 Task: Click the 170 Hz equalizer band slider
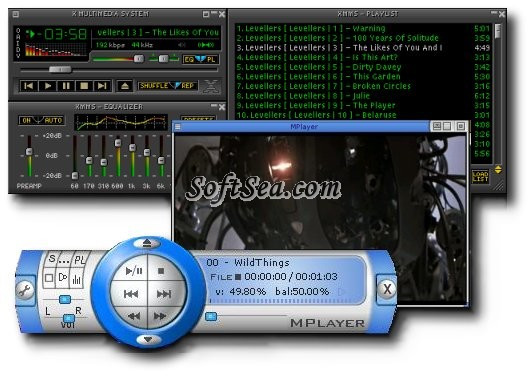89,156
